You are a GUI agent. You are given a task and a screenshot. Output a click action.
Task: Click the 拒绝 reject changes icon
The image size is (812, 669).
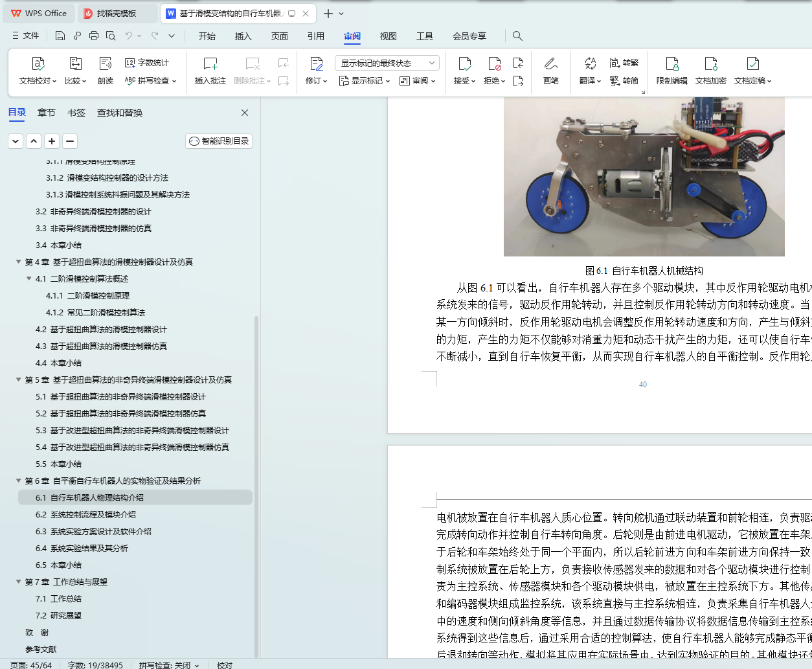[x=494, y=63]
